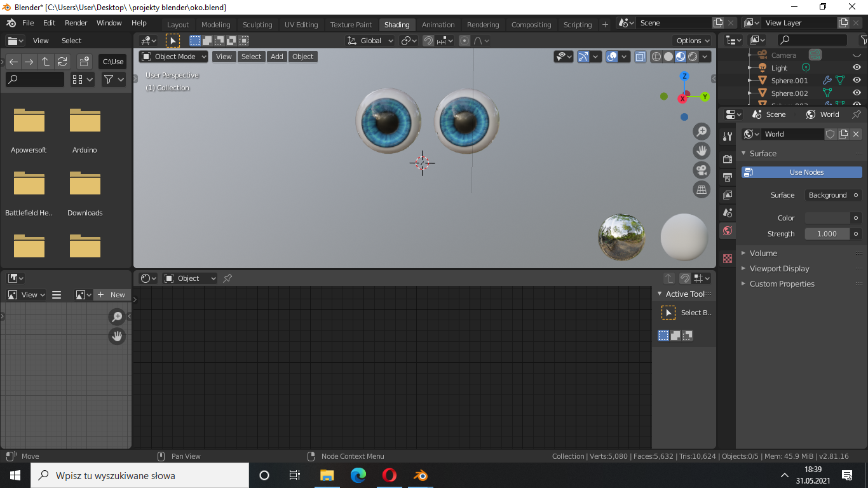Open the Global transform orientation dropdown
Image resolution: width=868 pixels, height=488 pixels.
(371, 41)
